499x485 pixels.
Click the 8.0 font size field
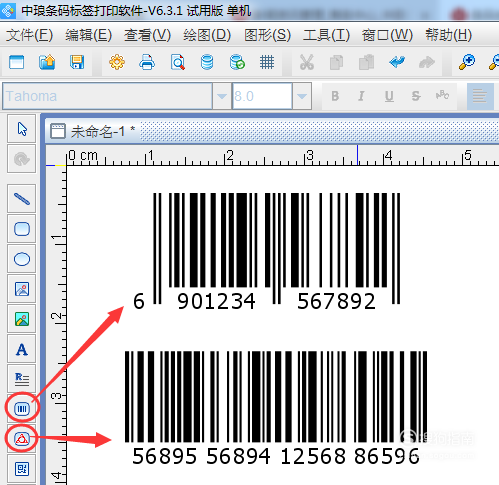click(x=262, y=96)
